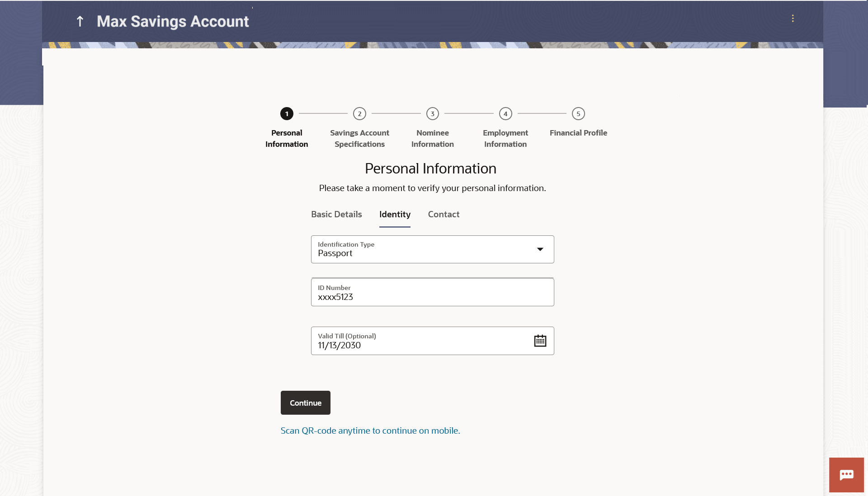Click the Financial Profile step label
Viewport: 868px width, 496px height.
tap(578, 133)
